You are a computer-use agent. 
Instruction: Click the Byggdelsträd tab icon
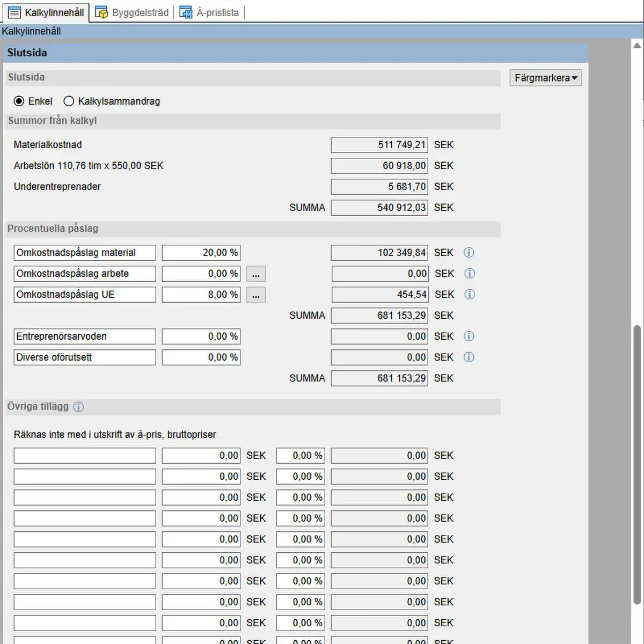101,12
